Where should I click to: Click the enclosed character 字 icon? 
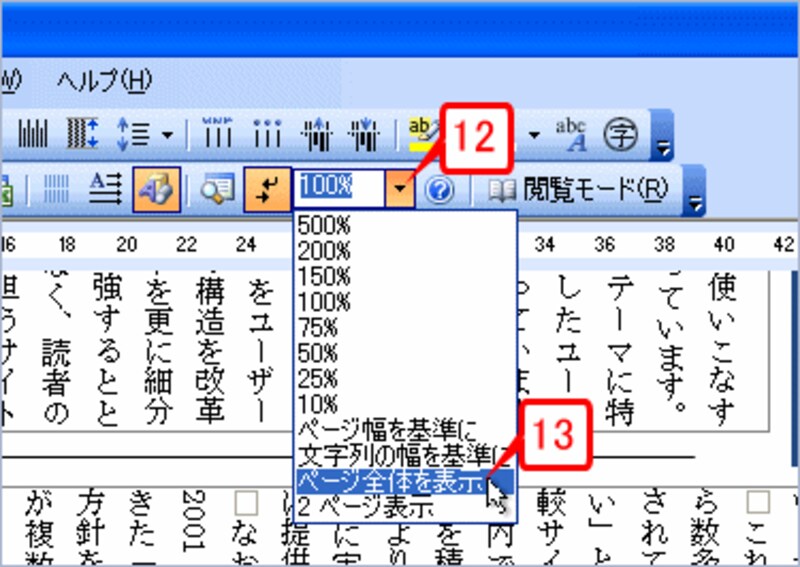(x=620, y=135)
